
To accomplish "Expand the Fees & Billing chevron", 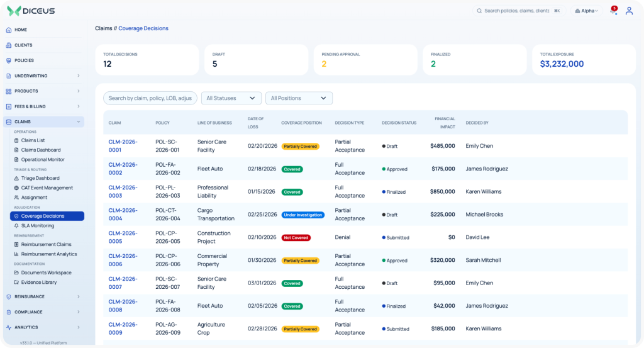I will click(x=79, y=106).
